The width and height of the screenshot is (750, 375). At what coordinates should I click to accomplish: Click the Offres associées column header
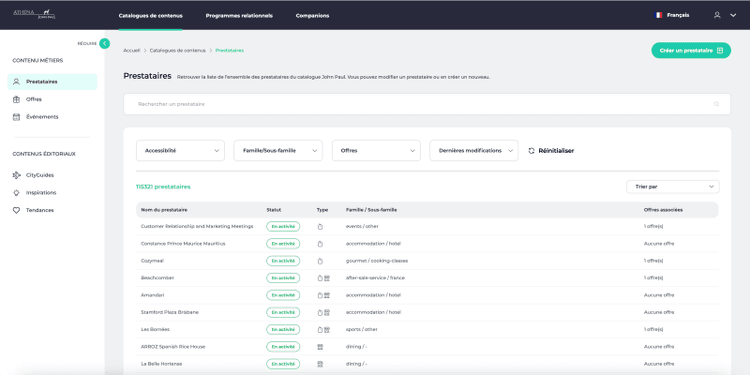663,210
